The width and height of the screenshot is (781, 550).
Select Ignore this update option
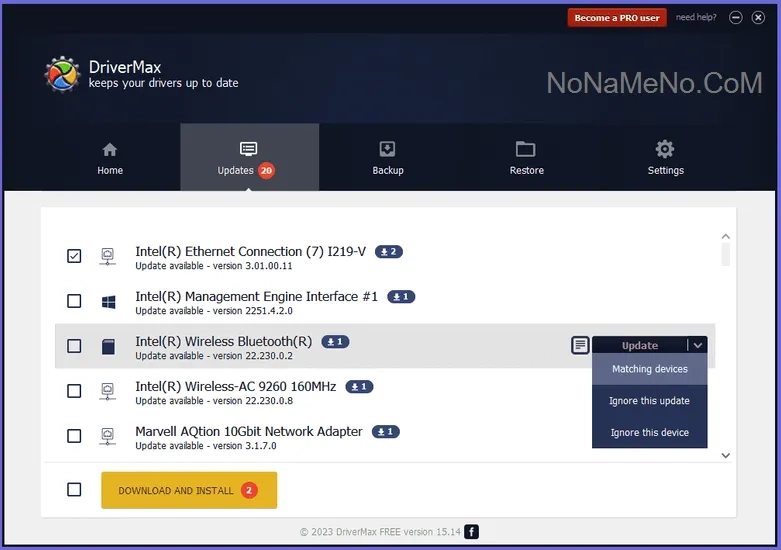(650, 401)
